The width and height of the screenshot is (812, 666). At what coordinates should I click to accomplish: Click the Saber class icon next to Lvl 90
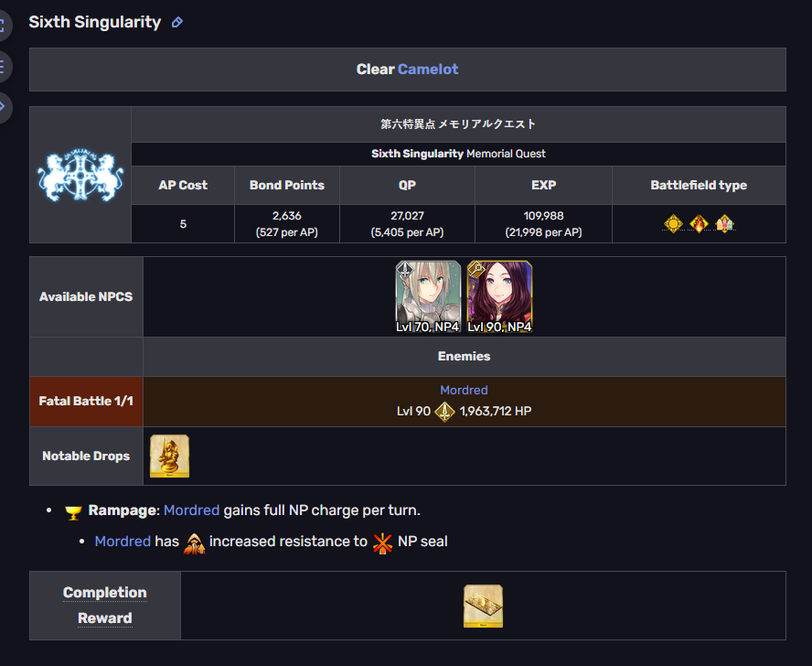(x=444, y=412)
